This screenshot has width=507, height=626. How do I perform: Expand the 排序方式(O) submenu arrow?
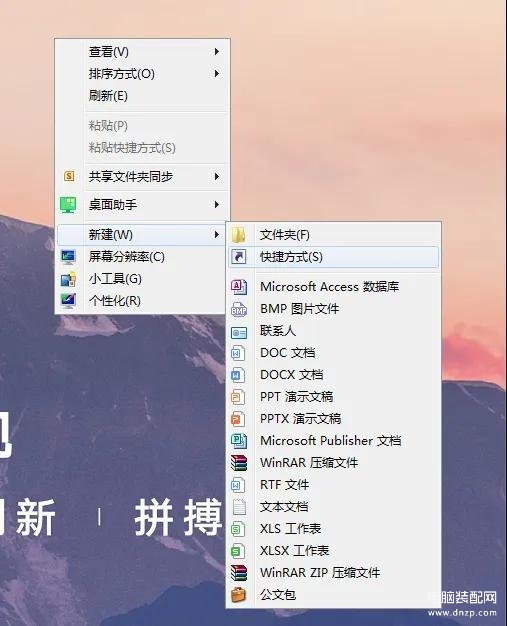(x=217, y=73)
